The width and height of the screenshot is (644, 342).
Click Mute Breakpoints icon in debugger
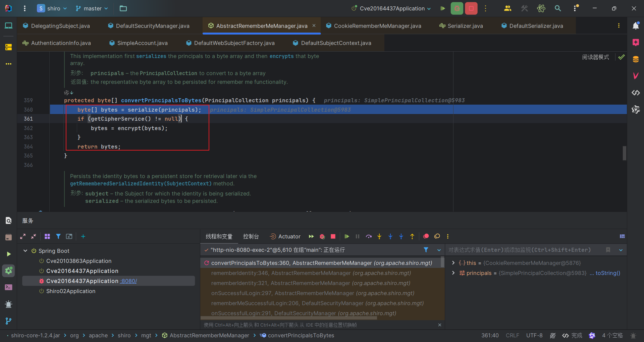coord(437,236)
